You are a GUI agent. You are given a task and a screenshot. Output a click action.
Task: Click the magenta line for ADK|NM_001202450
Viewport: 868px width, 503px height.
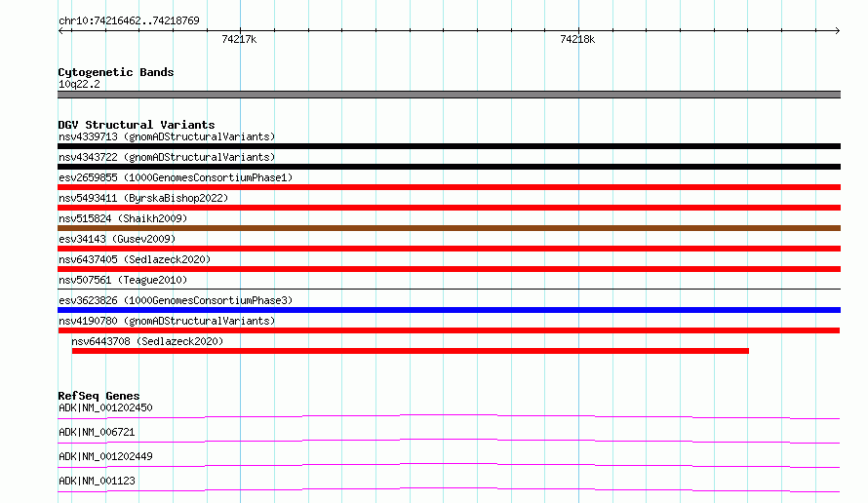pyautogui.click(x=449, y=416)
